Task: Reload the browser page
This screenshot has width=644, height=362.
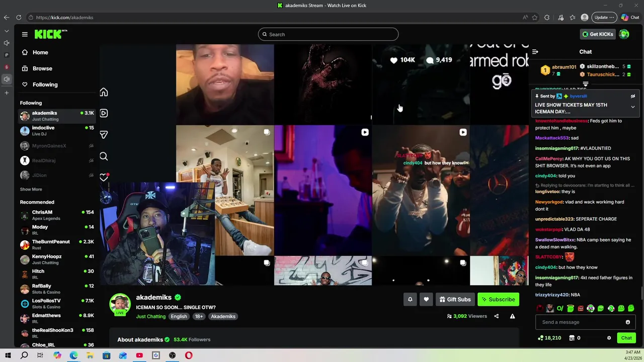Action: point(19,17)
